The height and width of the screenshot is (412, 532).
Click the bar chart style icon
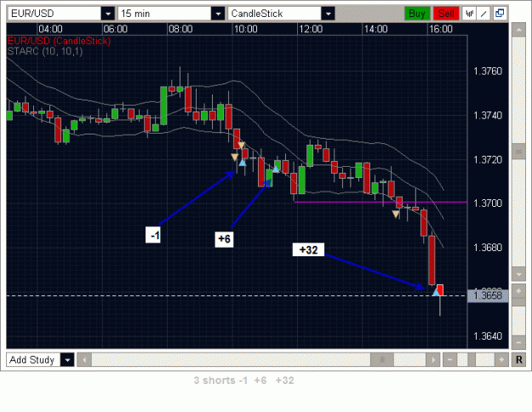[469, 14]
